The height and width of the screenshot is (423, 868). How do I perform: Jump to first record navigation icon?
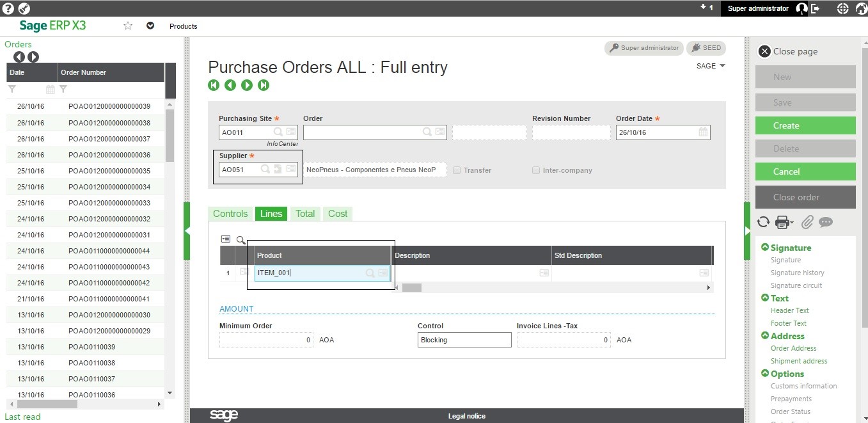pyautogui.click(x=214, y=85)
